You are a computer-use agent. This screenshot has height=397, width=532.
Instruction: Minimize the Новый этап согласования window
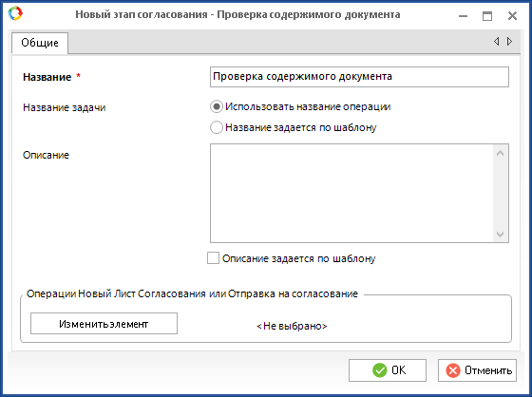[464, 15]
